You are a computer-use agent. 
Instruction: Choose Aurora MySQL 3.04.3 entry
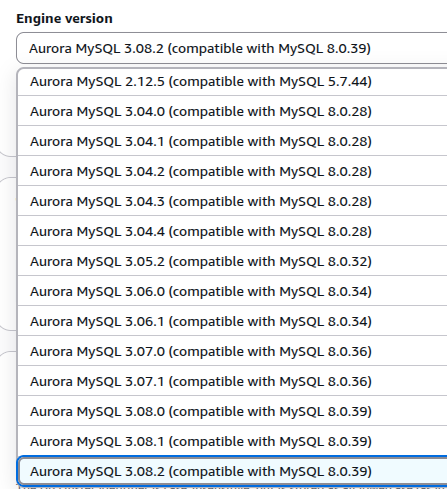point(232,201)
